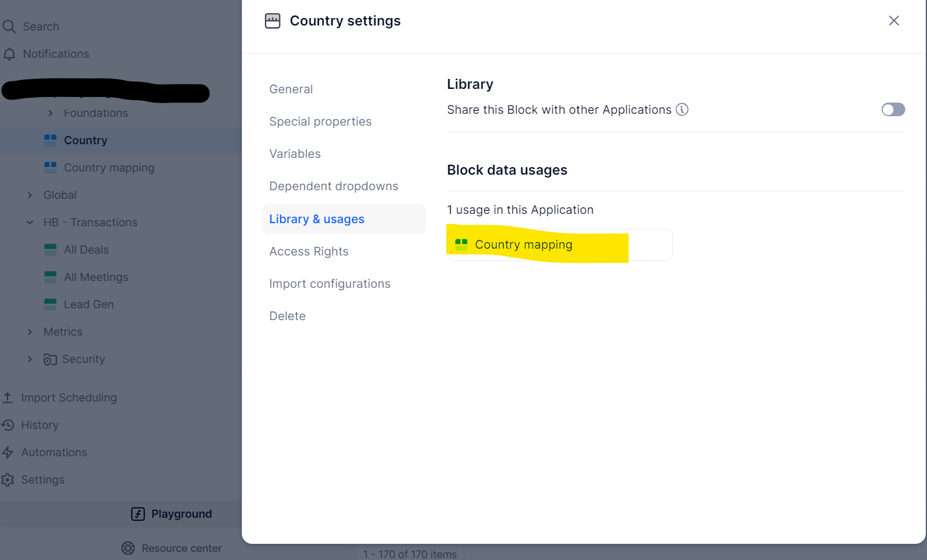Viewport: 927px width, 560px height.
Task: Select the Country block label in sidebar
Action: coord(86,140)
